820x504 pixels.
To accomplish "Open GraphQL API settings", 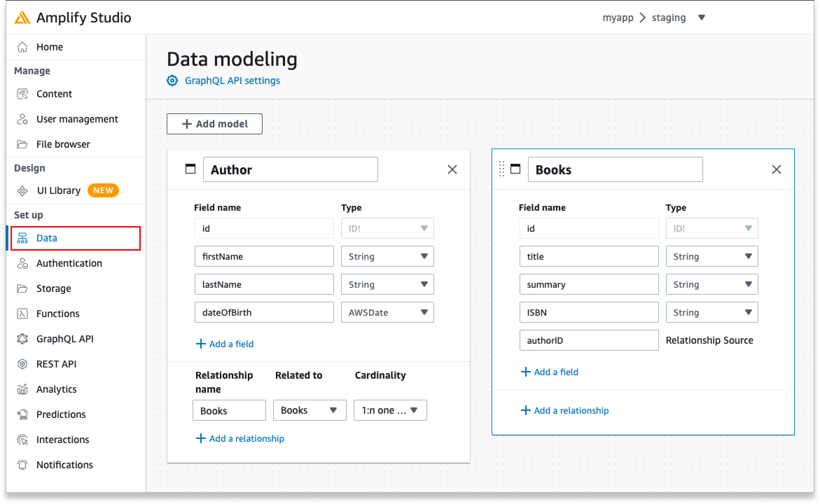I will click(x=232, y=80).
